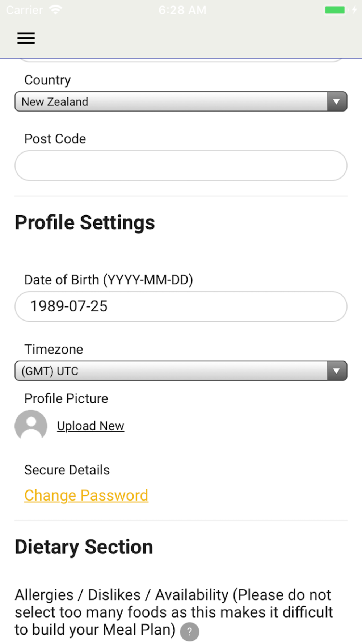Image resolution: width=362 pixels, height=644 pixels.
Task: Click the Secure Details label
Action: click(67, 470)
